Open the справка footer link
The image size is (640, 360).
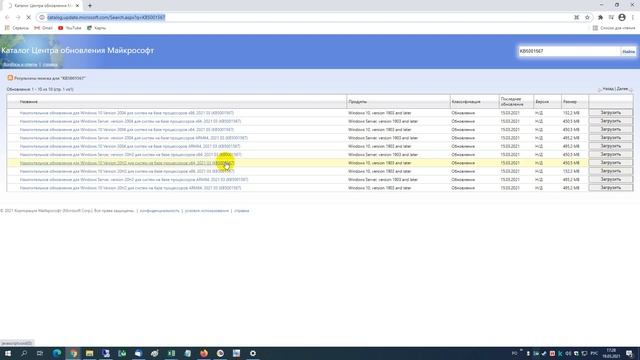(x=242, y=211)
